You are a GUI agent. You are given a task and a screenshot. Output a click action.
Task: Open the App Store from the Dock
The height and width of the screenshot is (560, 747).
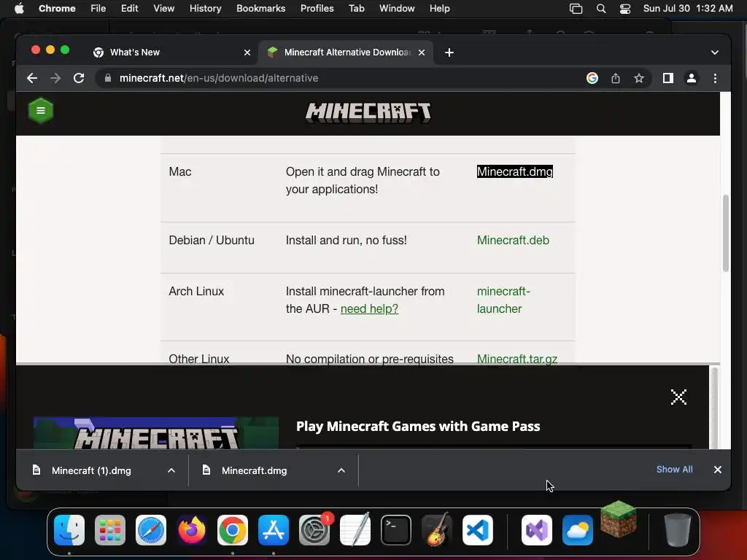[274, 530]
